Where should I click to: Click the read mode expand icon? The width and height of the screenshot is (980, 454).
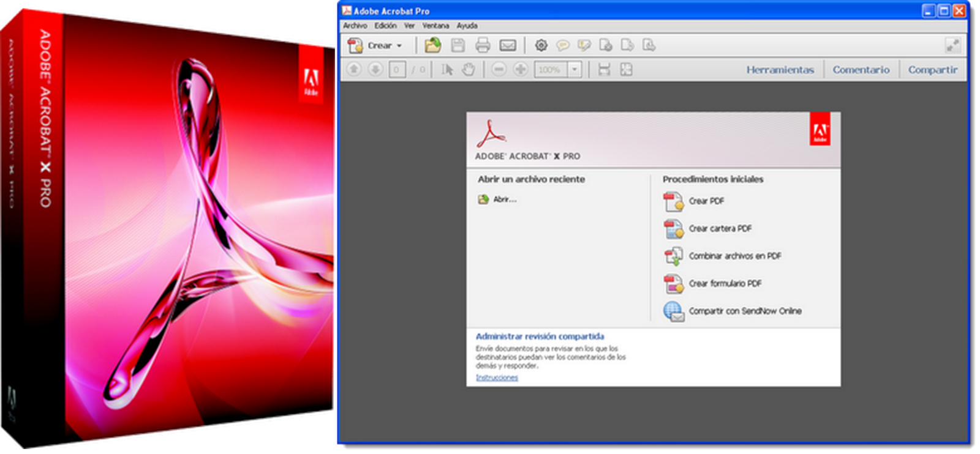952,45
